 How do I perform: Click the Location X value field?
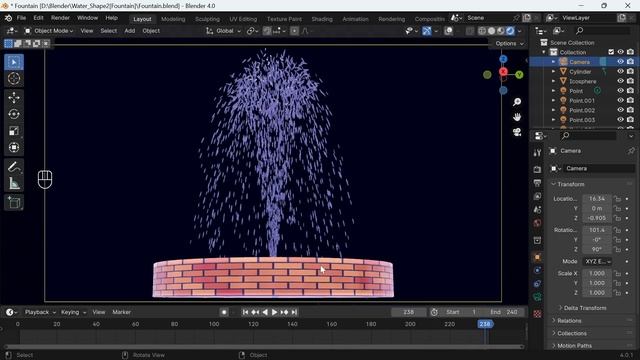(597, 199)
